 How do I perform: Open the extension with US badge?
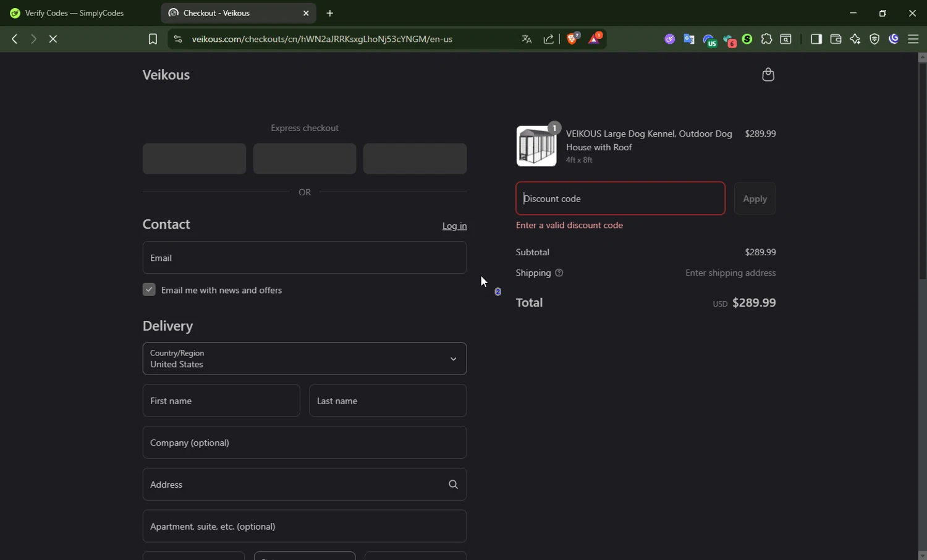709,40
